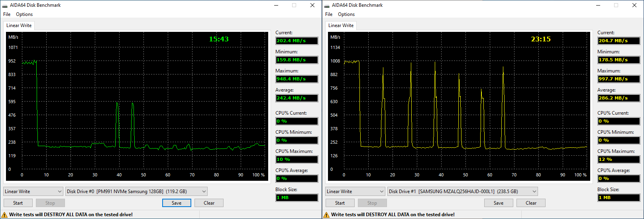The height and width of the screenshot is (219, 644).
Task: Click Minimum value 178.5 MB/s field
Action: point(619,60)
